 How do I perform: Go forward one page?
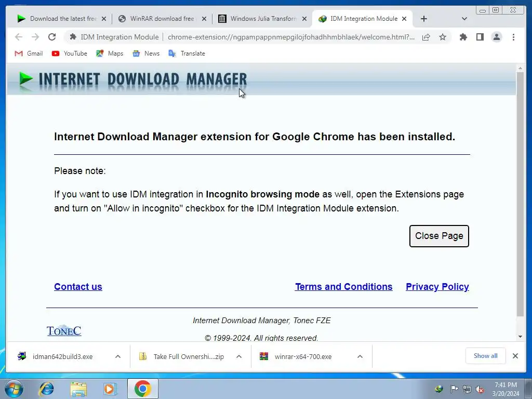click(x=35, y=37)
